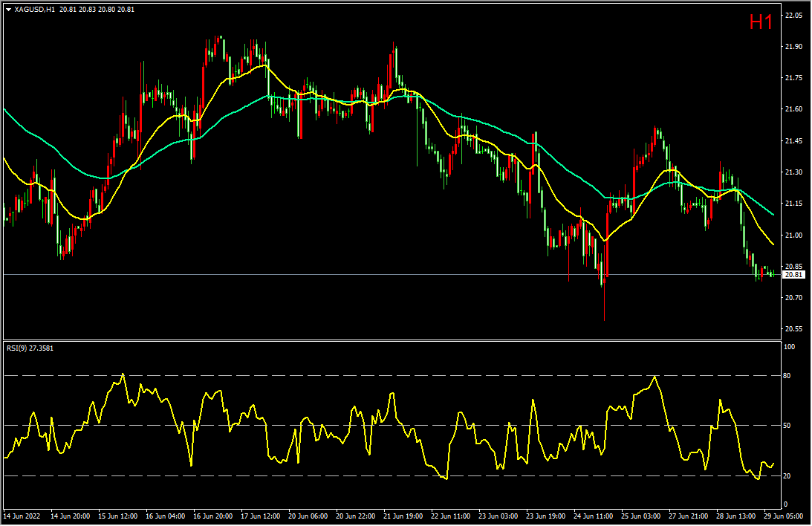Click the 21.75 price scale label
This screenshot has width=812, height=526.
tap(794, 78)
